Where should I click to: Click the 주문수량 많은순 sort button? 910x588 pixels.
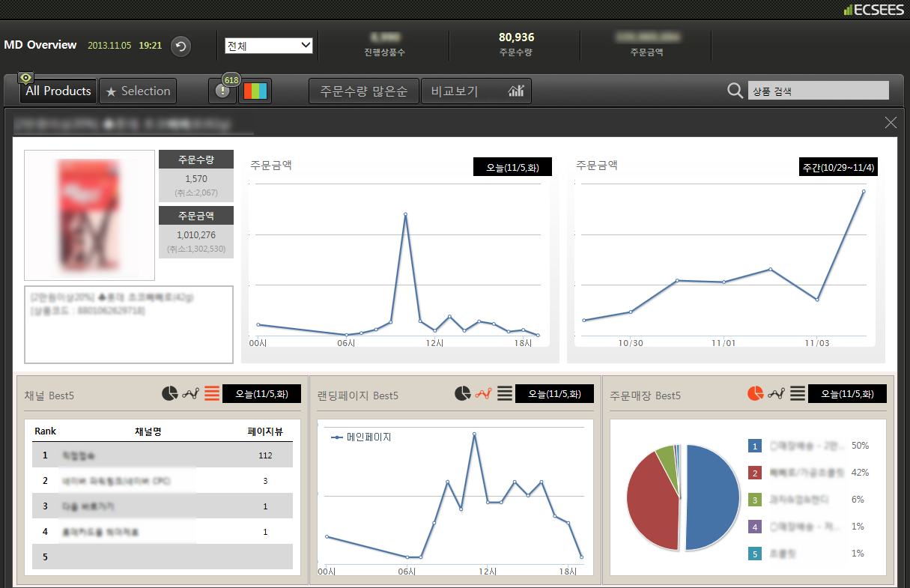(364, 91)
